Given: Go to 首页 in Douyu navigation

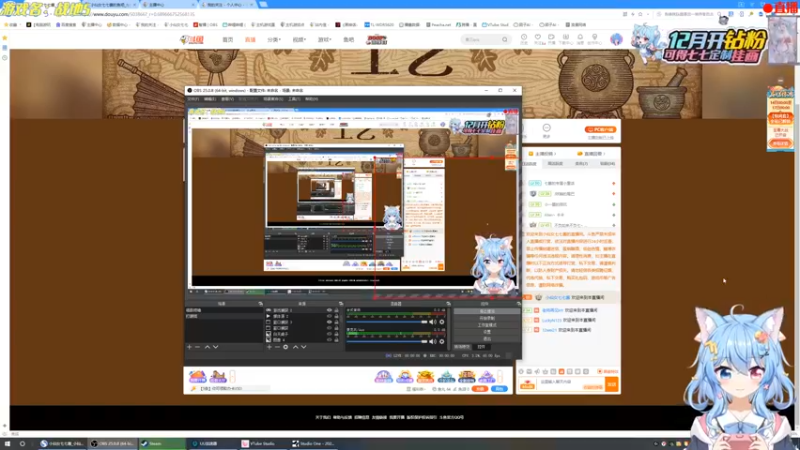Looking at the screenshot, I should [228, 39].
